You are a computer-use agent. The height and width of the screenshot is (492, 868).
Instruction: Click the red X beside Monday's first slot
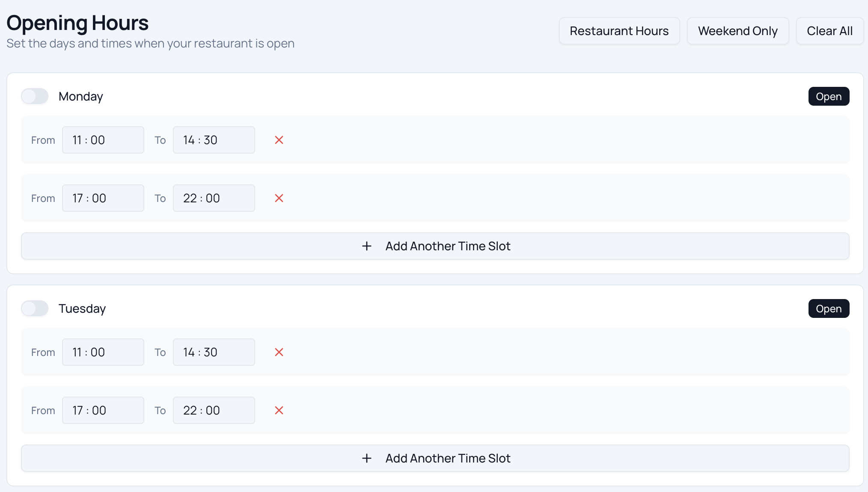click(279, 140)
